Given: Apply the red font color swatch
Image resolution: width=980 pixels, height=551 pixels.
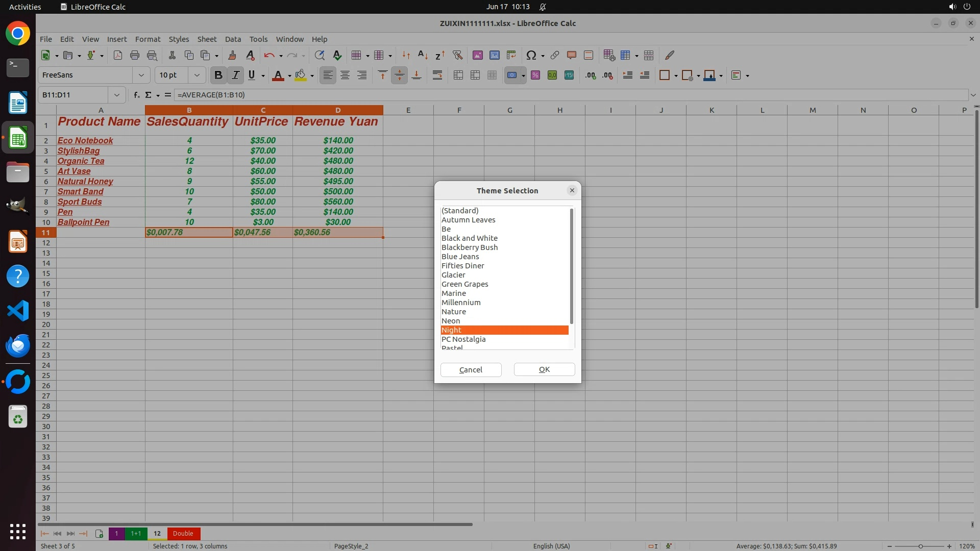Looking at the screenshot, I should (278, 76).
